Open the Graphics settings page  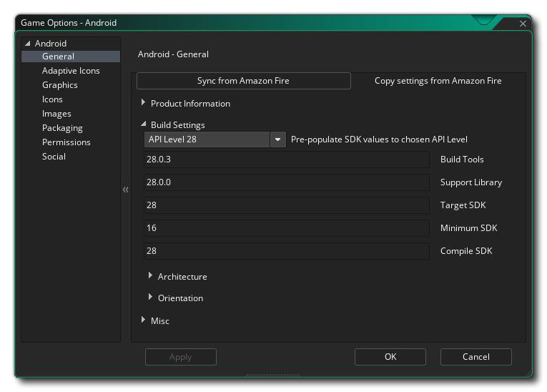[x=60, y=85]
